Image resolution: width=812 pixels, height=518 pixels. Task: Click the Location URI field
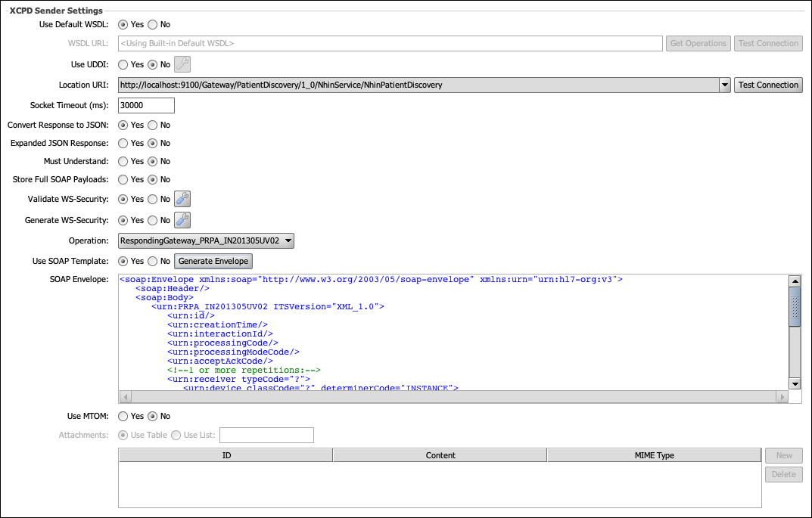pyautogui.click(x=418, y=85)
